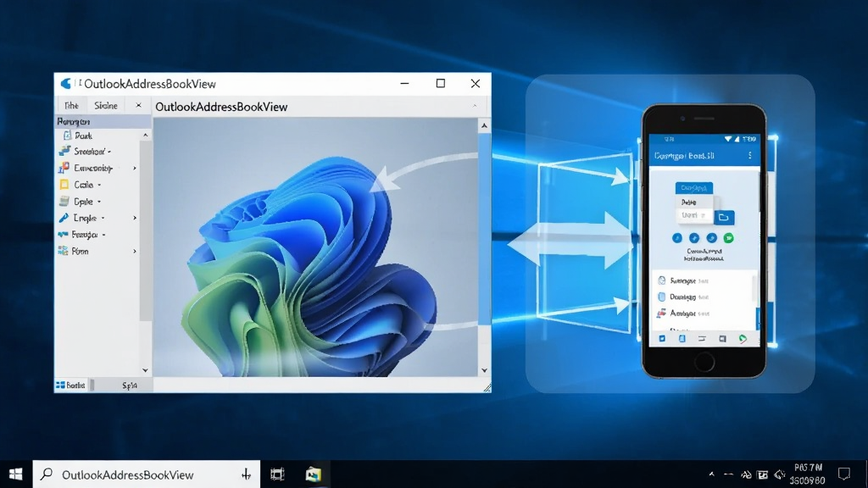Viewport: 868px width, 488px height.
Task: Open the first menu in the app menu bar
Action: coord(71,105)
